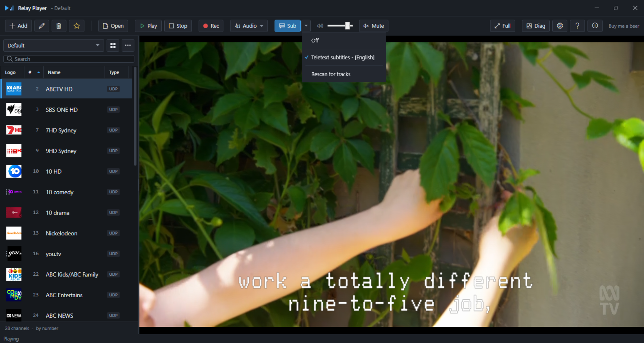Click the 10 HD channel logo
The image size is (644, 343).
(14, 171)
